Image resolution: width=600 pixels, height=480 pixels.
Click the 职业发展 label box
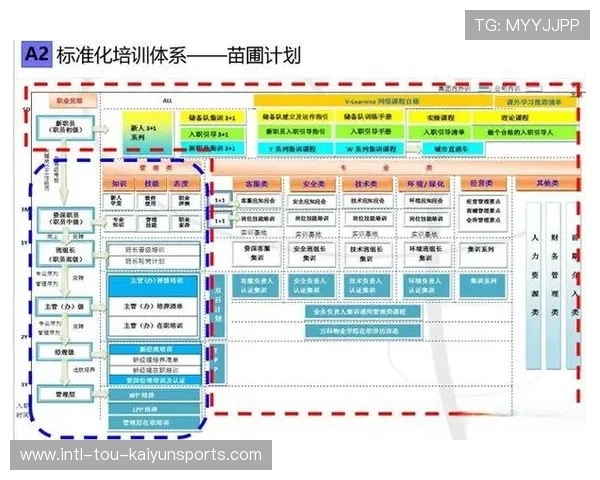pyautogui.click(x=73, y=101)
